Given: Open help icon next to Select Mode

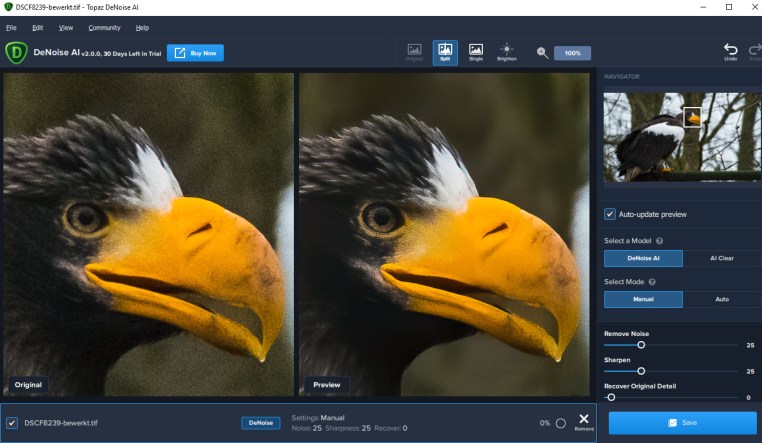Looking at the screenshot, I should point(654,282).
